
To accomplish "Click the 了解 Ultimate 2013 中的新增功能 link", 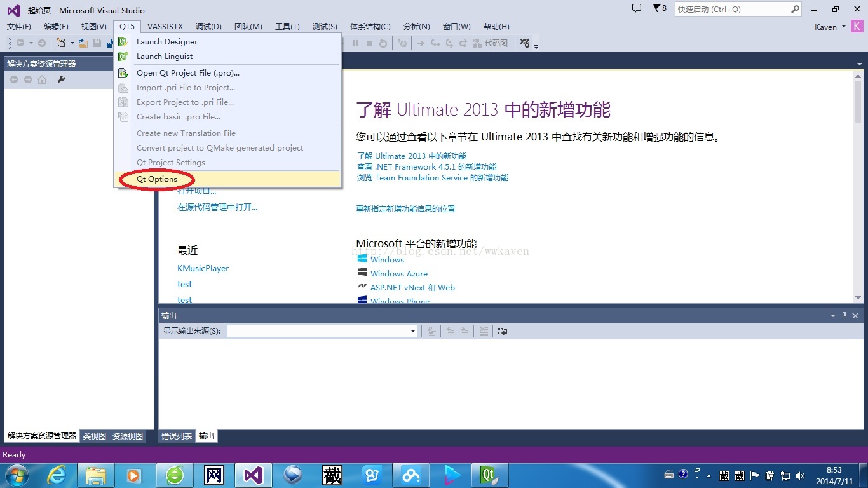I will pos(411,156).
